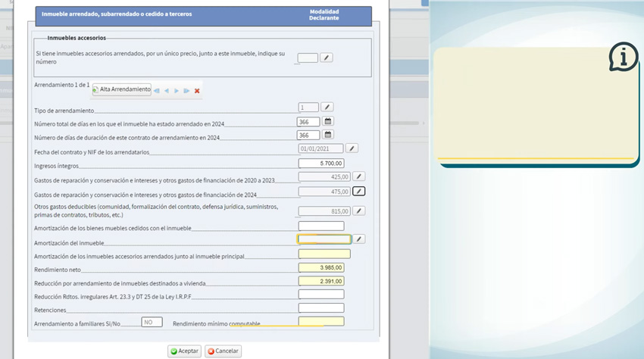Screen dimensions: 644x359
Task: Click the Alta Arrendamiento button
Action: (122, 89)
